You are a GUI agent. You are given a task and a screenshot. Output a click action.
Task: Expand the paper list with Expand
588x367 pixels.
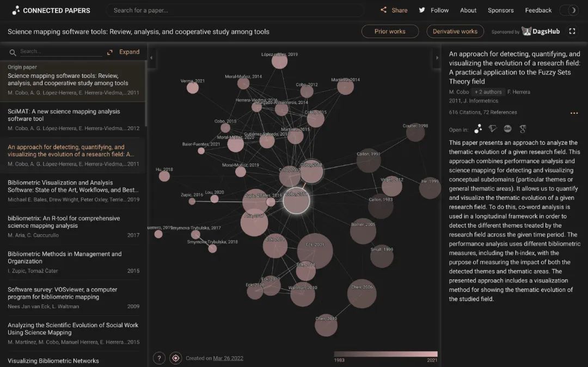coord(124,52)
